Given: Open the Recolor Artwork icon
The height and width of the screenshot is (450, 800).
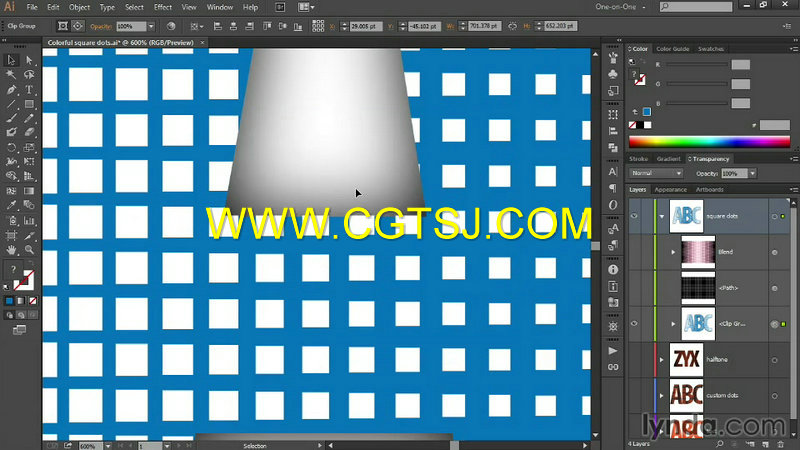Looking at the screenshot, I should [171, 26].
